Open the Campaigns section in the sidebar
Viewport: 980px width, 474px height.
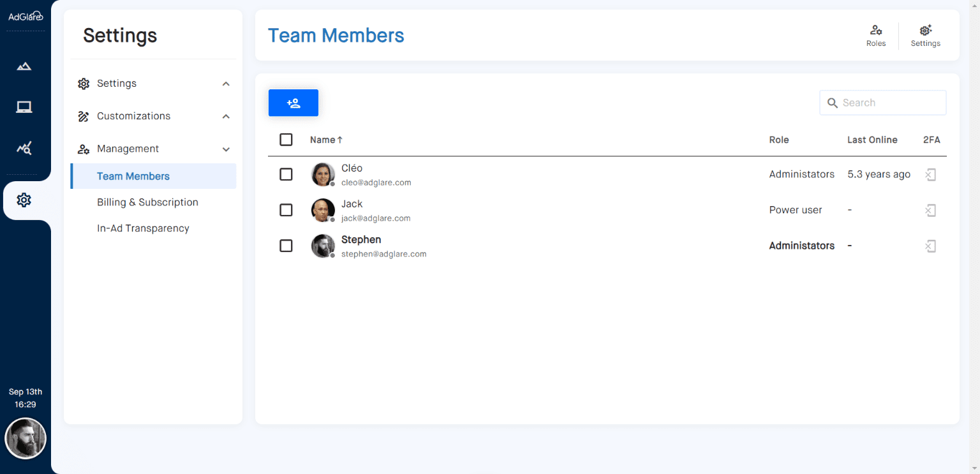pos(24,66)
